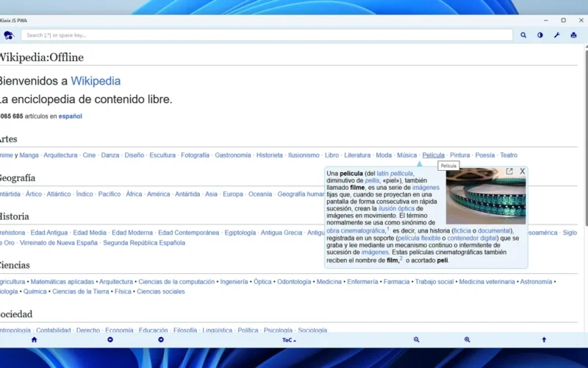Focus the search input field
This screenshot has height=368, width=588.
pos(267,35)
